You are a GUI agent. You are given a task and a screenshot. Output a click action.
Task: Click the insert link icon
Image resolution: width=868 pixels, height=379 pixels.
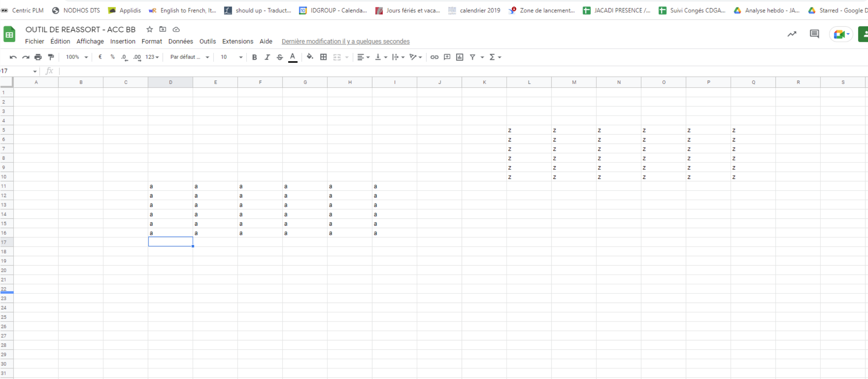pyautogui.click(x=434, y=57)
